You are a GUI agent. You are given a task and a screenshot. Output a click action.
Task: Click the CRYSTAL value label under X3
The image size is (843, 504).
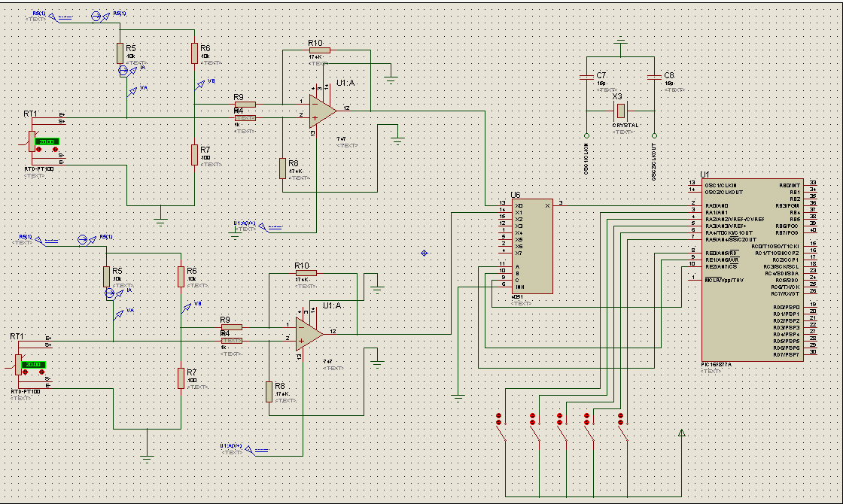click(x=625, y=125)
